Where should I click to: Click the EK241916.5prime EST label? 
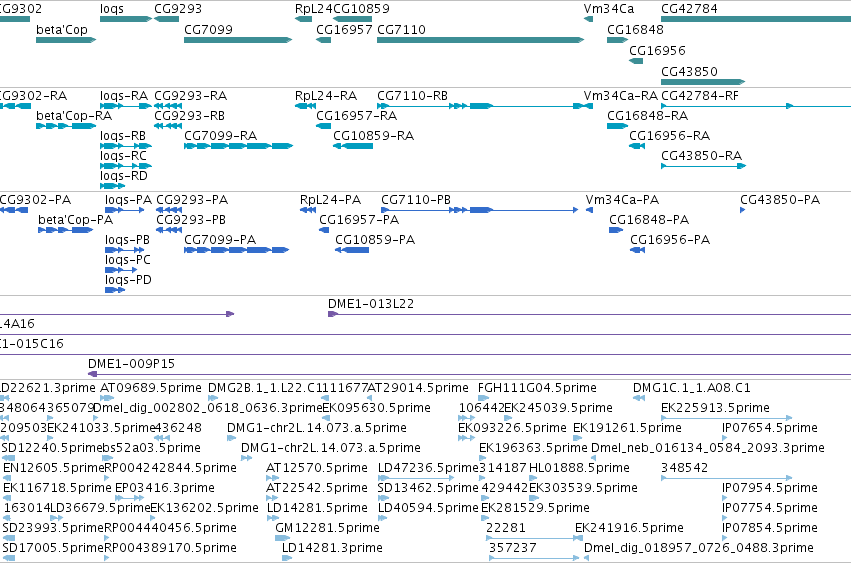click(x=629, y=528)
